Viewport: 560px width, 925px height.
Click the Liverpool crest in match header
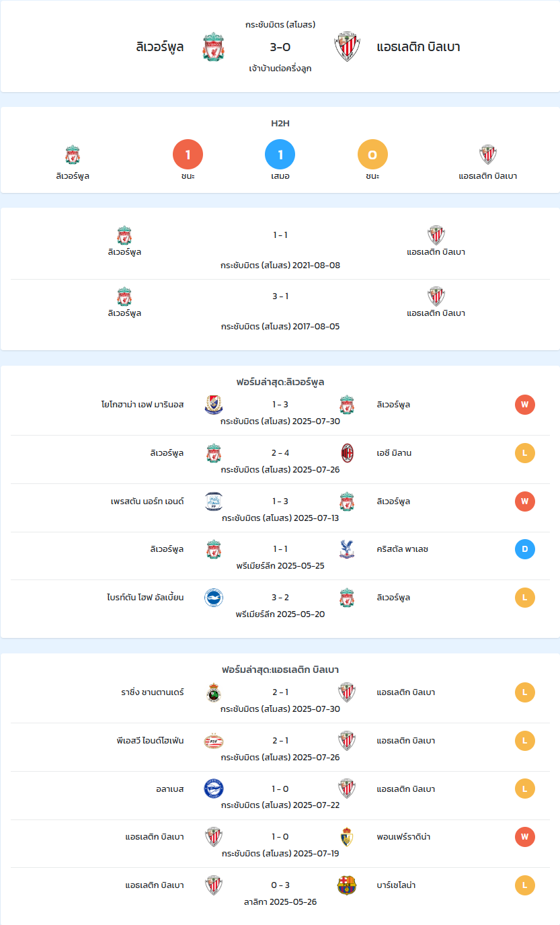[x=213, y=47]
